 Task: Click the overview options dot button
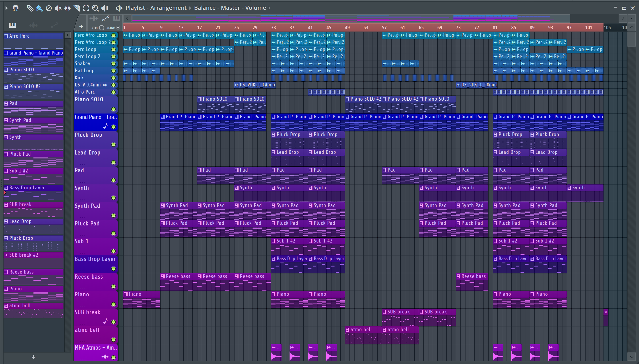pos(631,18)
